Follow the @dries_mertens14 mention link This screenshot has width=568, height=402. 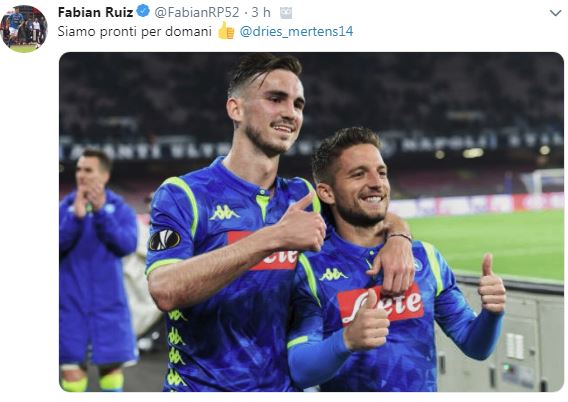[x=296, y=32]
